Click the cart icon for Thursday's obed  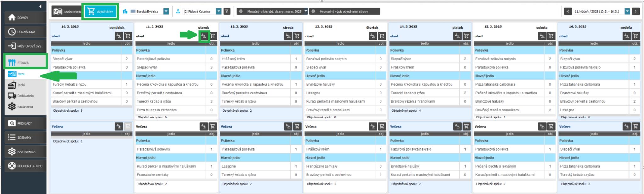382,36
